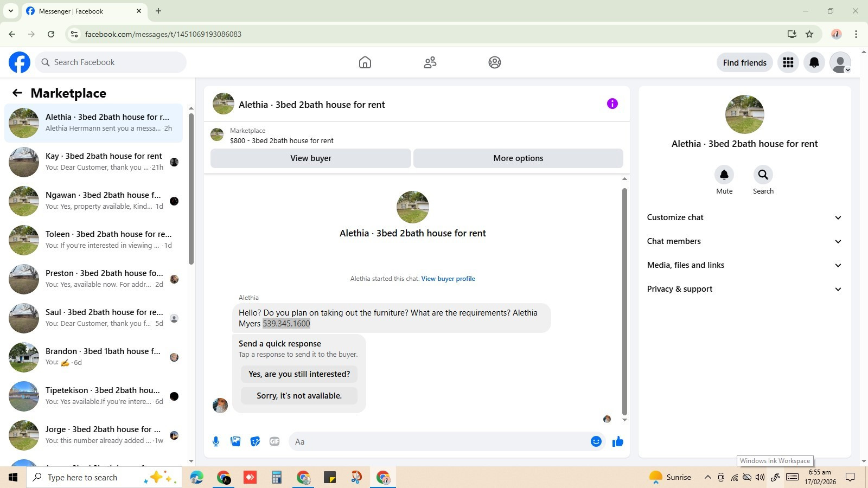
Task: Open the Tipetekison conversation in list
Action: tap(93, 396)
